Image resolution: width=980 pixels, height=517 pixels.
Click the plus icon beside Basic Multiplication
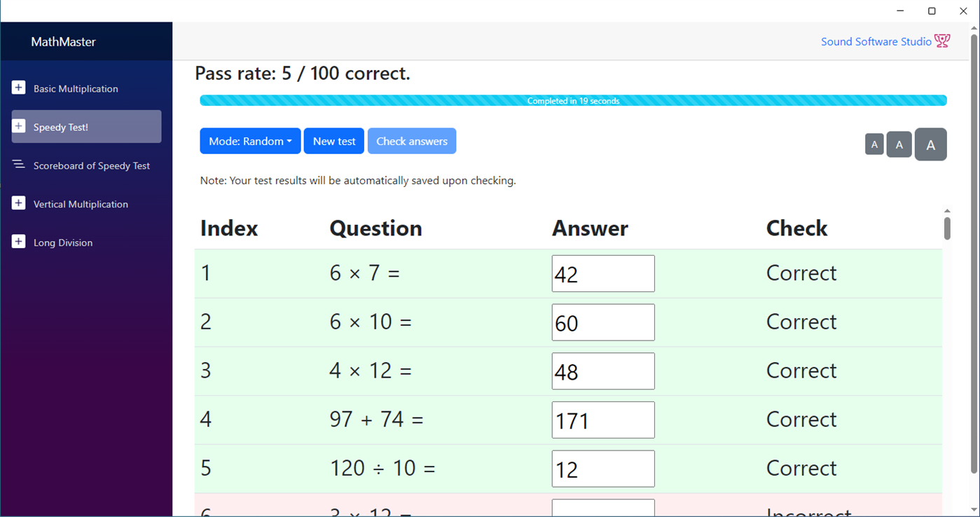coord(18,87)
